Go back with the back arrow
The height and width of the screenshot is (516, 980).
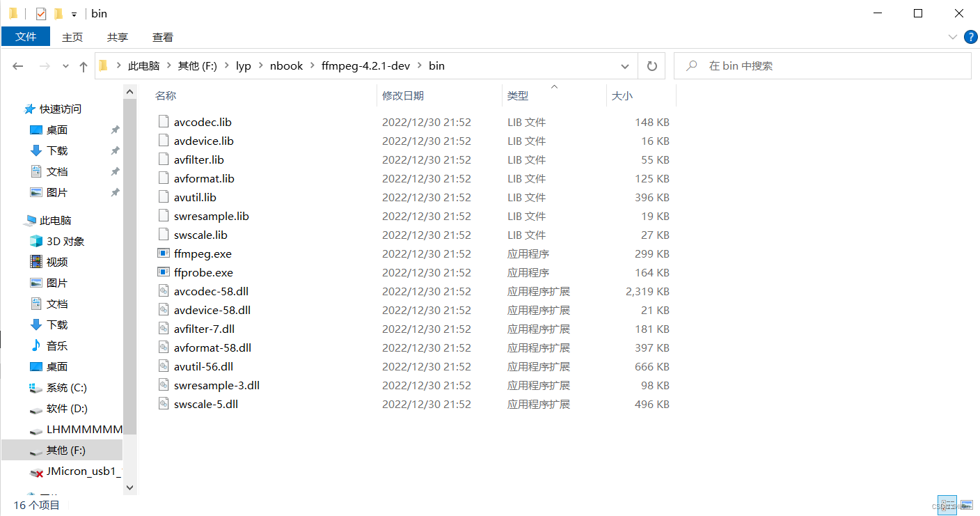[18, 66]
